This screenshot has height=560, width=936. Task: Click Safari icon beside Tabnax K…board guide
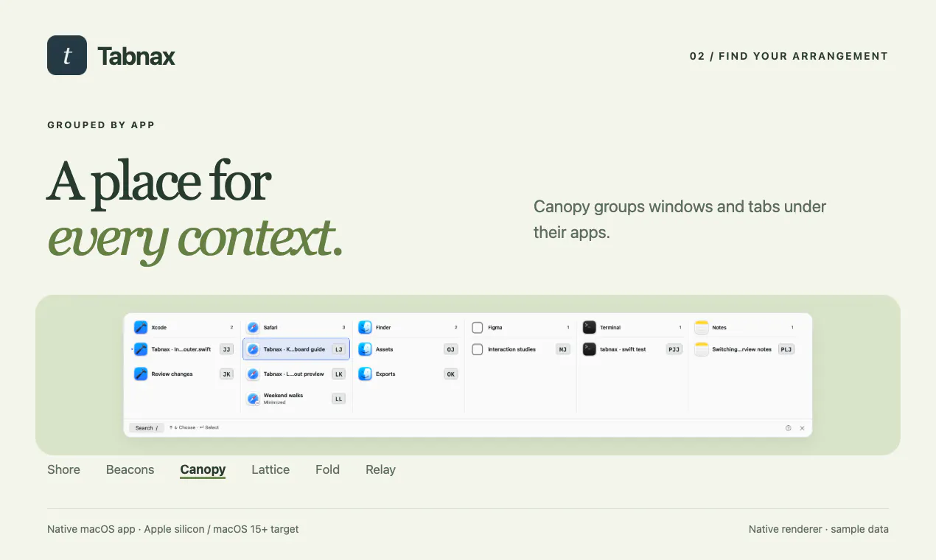point(253,349)
